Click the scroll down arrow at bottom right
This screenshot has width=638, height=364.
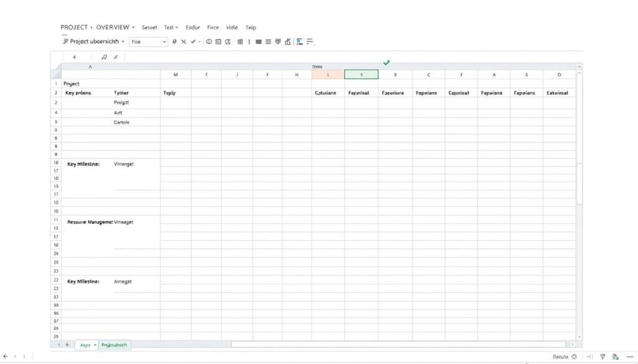[x=579, y=337]
